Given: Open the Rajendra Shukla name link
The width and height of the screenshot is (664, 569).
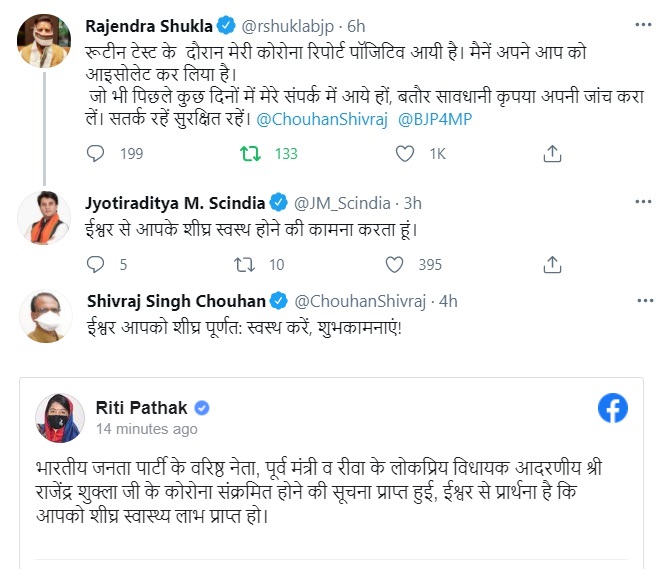Looking at the screenshot, I should (150, 23).
